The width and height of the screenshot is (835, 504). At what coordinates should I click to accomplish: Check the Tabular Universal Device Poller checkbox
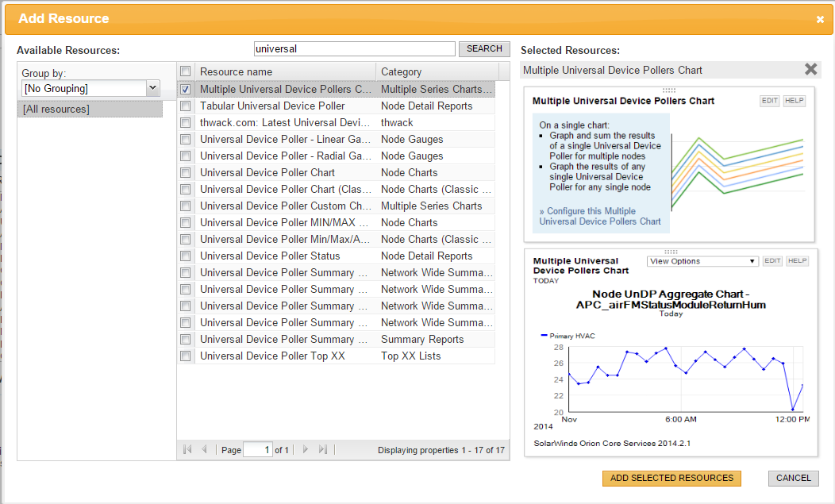[x=185, y=106]
